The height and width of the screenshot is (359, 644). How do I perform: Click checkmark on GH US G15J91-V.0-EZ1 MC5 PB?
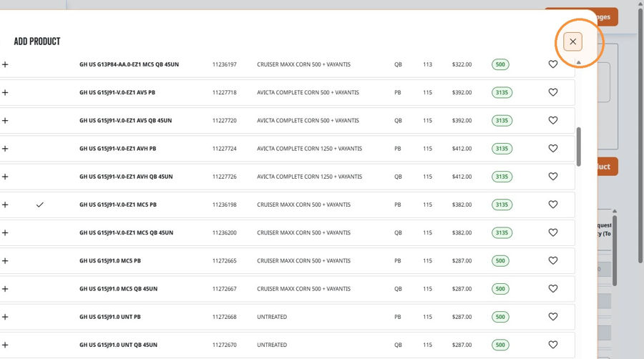click(x=40, y=205)
